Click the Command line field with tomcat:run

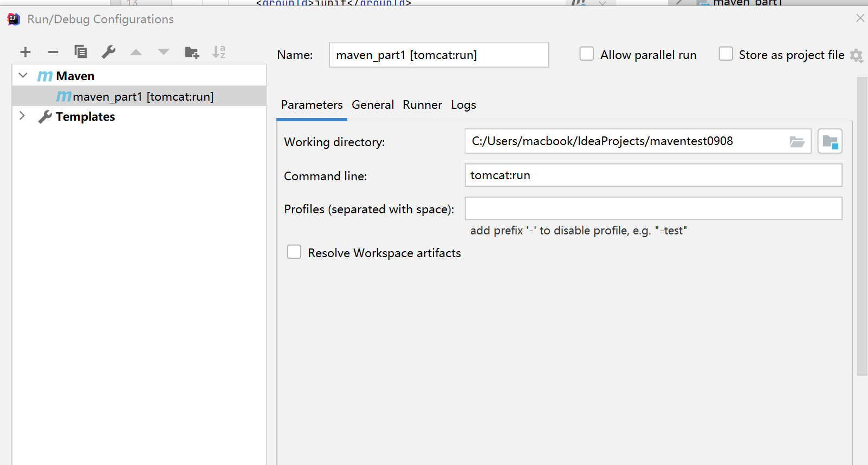pyautogui.click(x=653, y=175)
